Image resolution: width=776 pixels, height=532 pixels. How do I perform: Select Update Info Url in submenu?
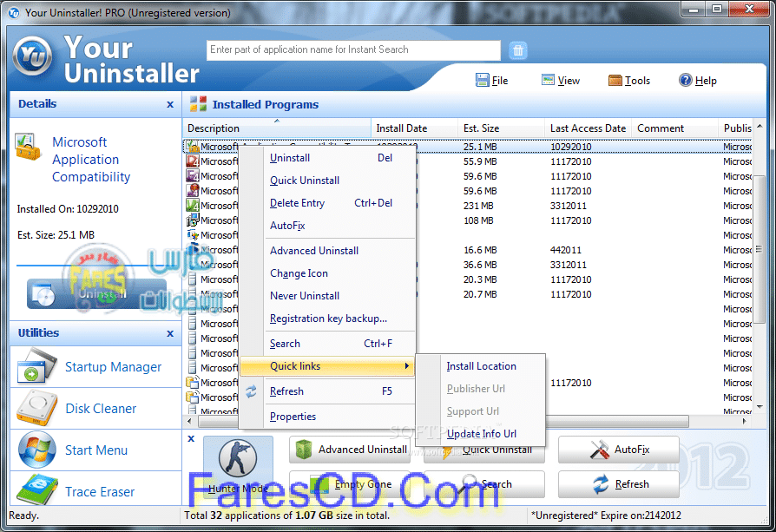[481, 434]
